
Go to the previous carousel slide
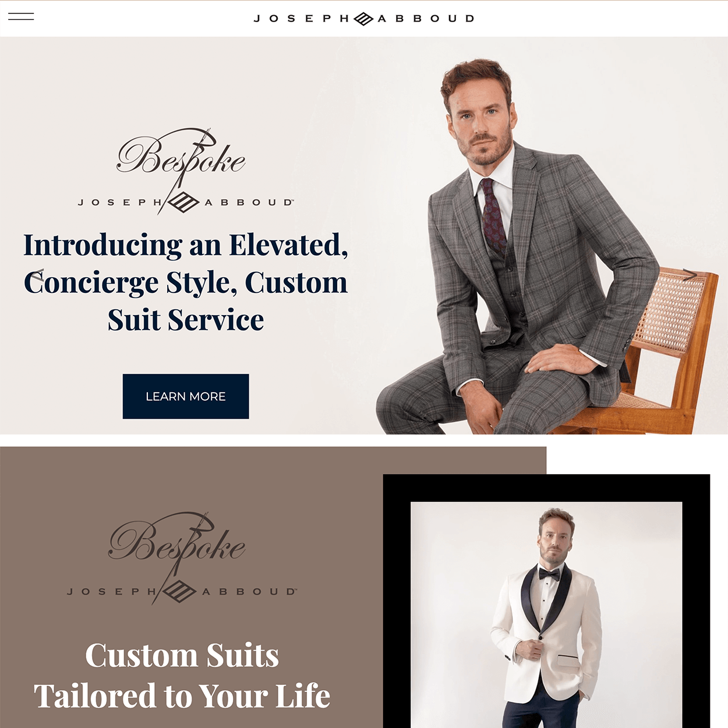point(37,274)
